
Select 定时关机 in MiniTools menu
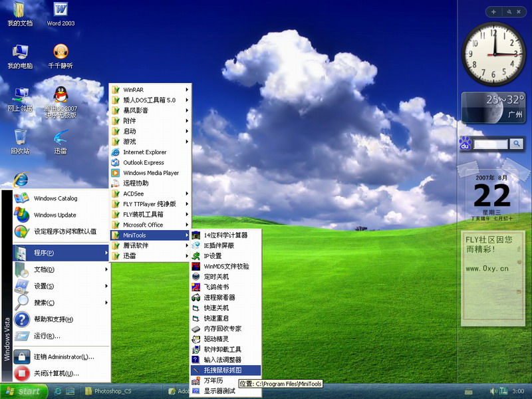point(225,277)
